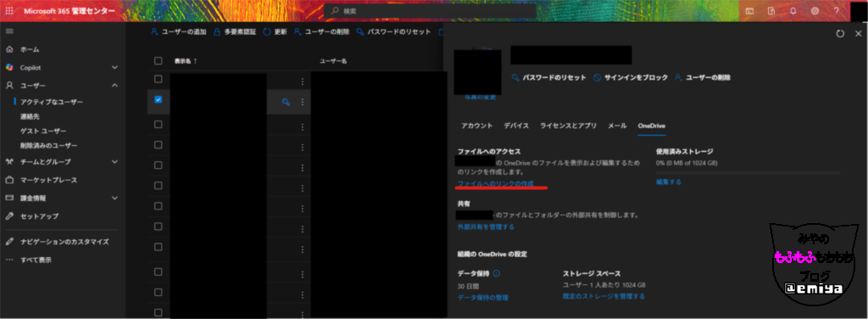Click into the 検索 search box

[430, 10]
